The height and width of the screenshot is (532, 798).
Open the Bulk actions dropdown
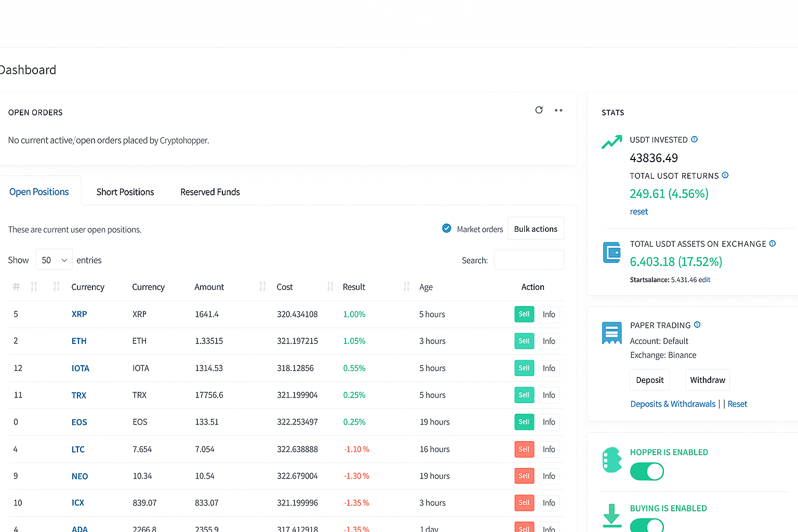536,229
